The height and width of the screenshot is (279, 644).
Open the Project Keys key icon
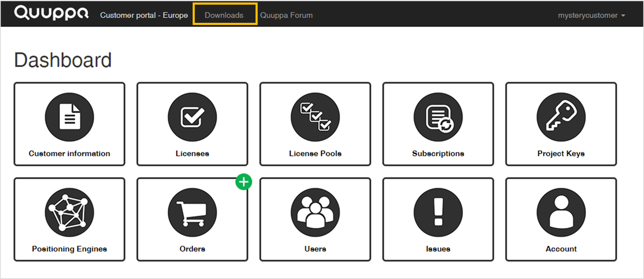tap(561, 117)
